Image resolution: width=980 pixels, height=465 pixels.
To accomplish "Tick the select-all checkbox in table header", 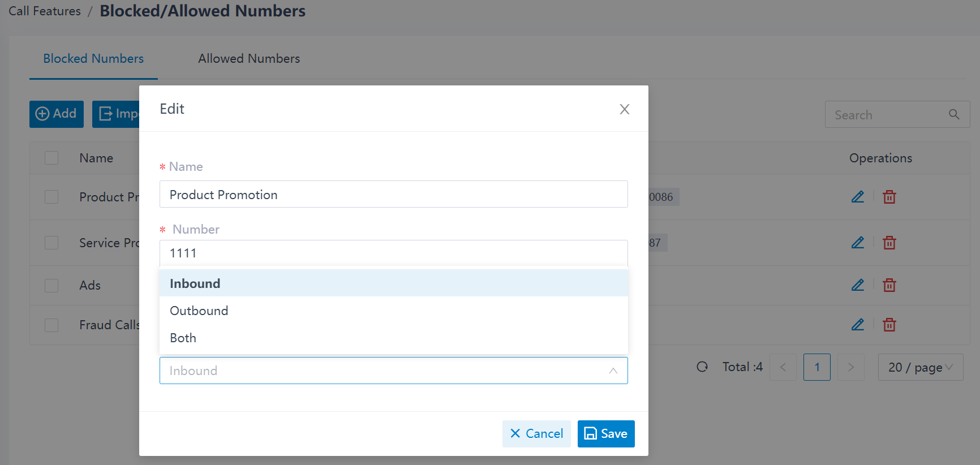I will (x=51, y=158).
